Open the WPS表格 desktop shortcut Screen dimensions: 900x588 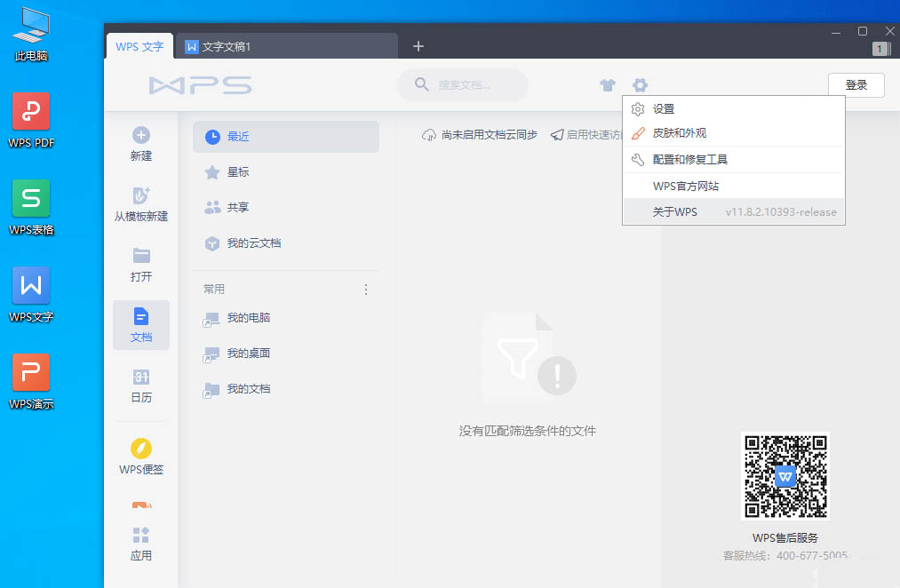pyautogui.click(x=31, y=208)
